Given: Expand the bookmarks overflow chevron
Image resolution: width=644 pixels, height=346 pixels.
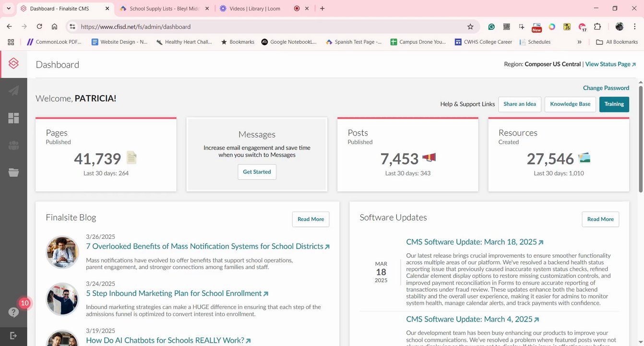Looking at the screenshot, I should (579, 42).
